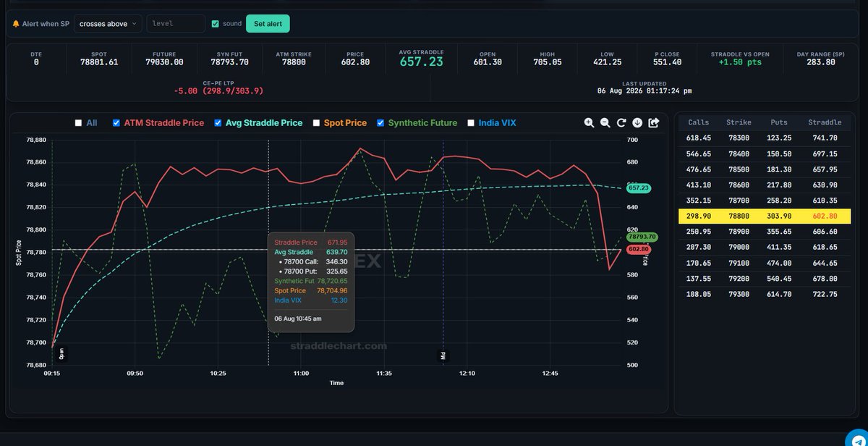The height and width of the screenshot is (446, 868).
Task: Click the LOW value 421.25
Action: [607, 62]
